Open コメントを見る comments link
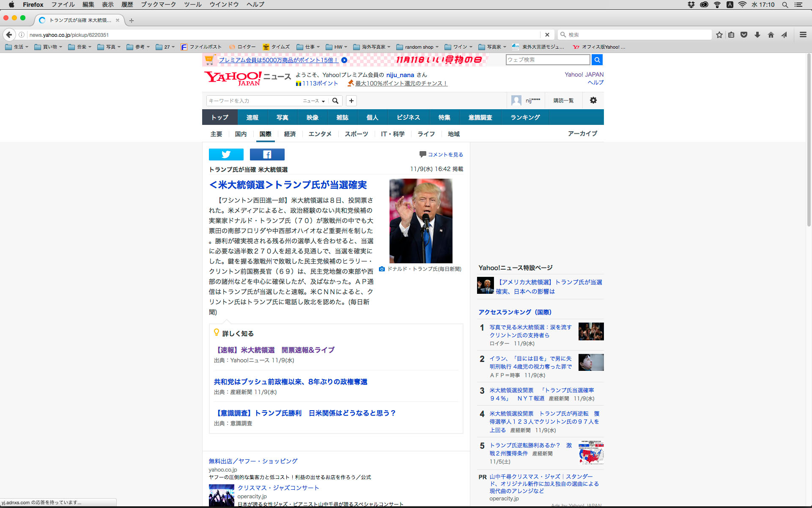The width and height of the screenshot is (812, 508). point(445,155)
